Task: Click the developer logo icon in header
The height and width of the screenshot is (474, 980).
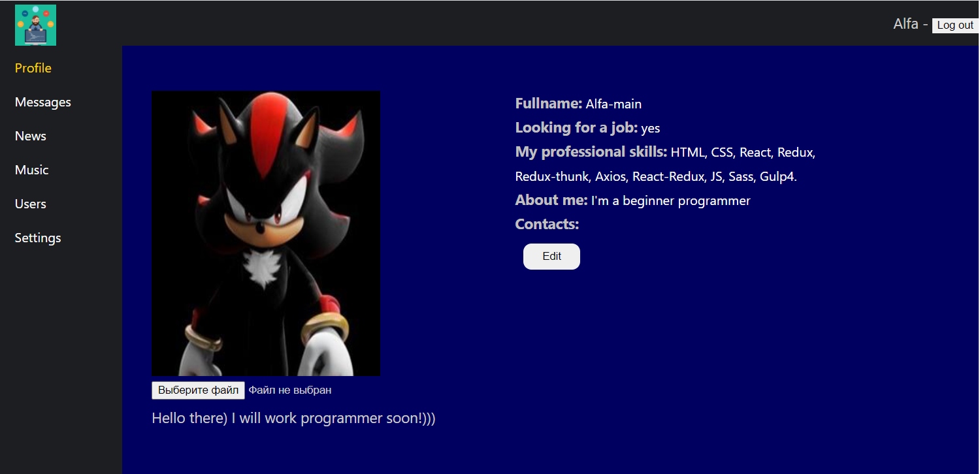Action: tap(35, 25)
